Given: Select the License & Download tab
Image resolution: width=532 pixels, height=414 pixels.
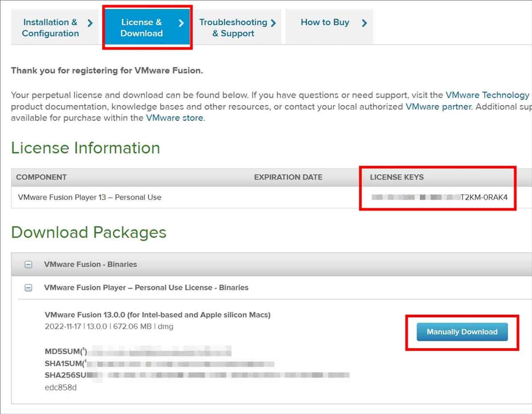Looking at the screenshot, I should pos(141,27).
